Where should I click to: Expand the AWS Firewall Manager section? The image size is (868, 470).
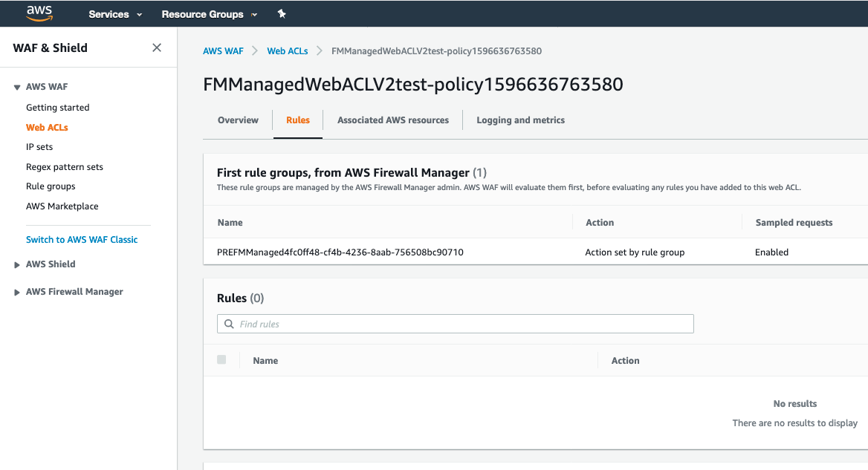[17, 292]
